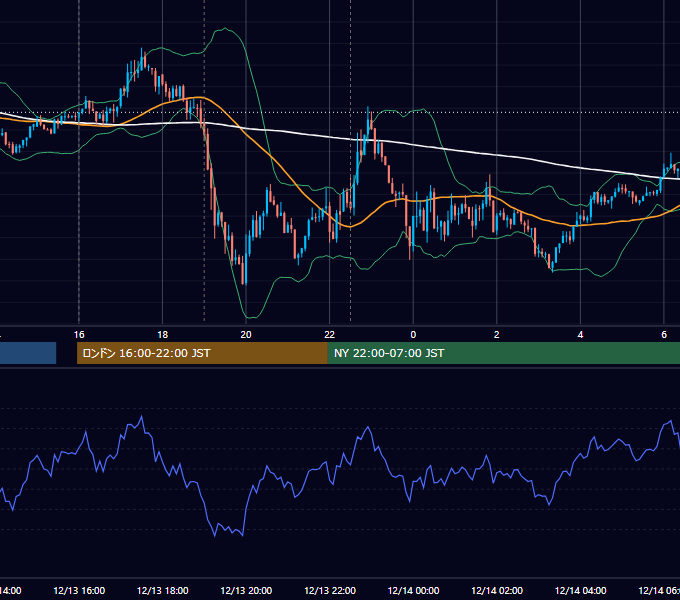The image size is (680, 600).
Task: Click the blue session bar before London
Action: [x=28, y=353]
